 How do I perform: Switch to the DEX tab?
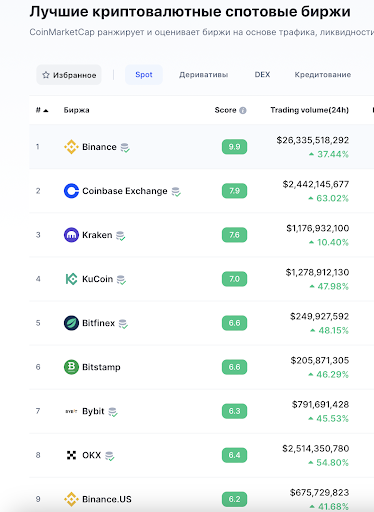(x=262, y=75)
